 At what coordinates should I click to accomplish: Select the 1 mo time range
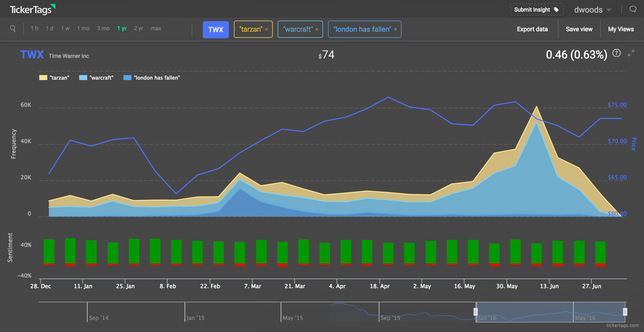pyautogui.click(x=83, y=28)
